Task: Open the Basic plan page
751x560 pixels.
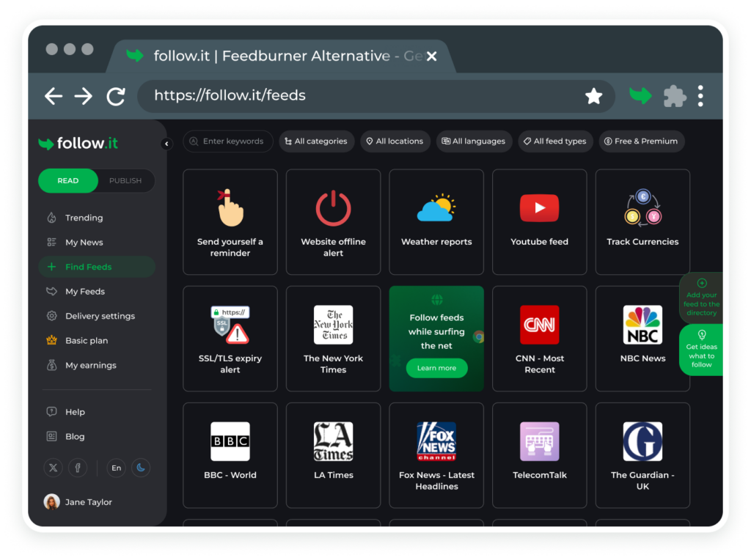Action: (x=96, y=340)
